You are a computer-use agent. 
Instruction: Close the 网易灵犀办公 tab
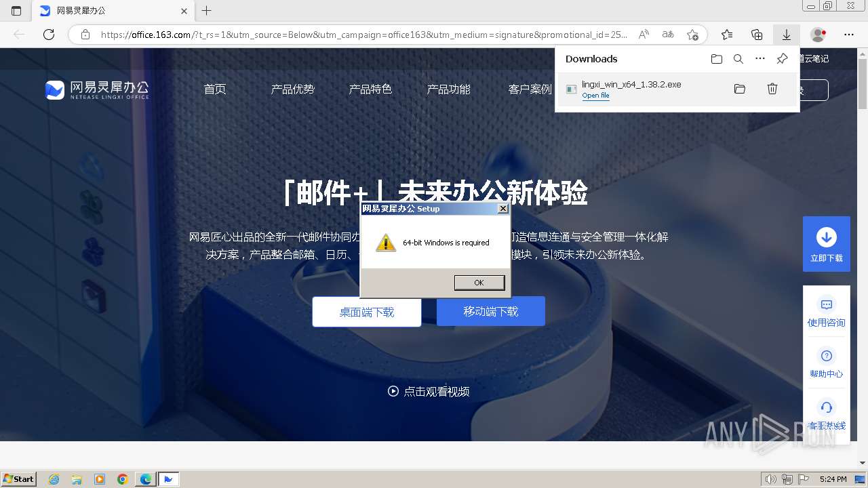tap(184, 11)
